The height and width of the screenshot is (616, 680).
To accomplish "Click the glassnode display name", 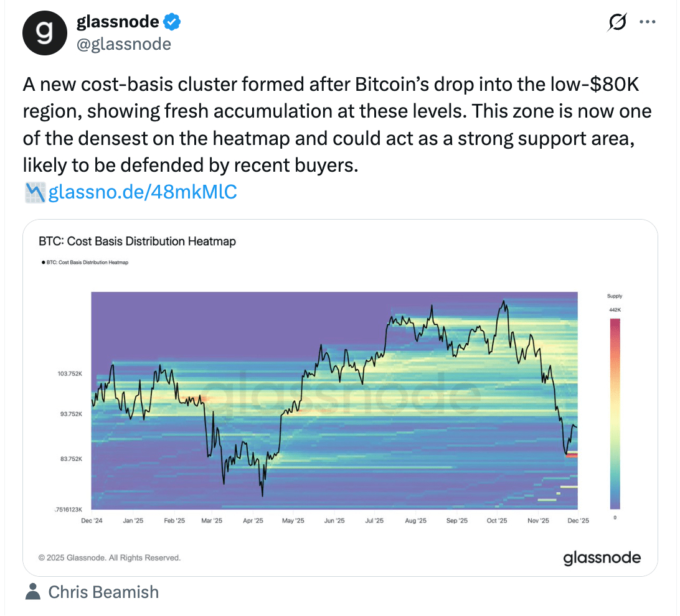I will click(119, 22).
